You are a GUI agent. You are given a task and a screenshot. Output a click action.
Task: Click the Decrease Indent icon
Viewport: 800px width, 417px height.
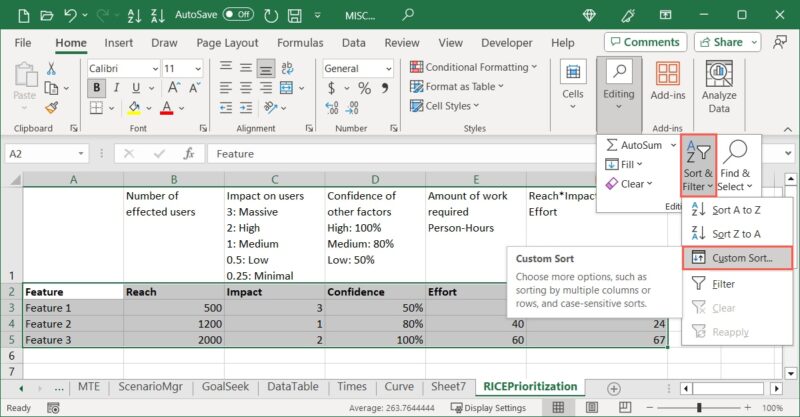(x=226, y=108)
